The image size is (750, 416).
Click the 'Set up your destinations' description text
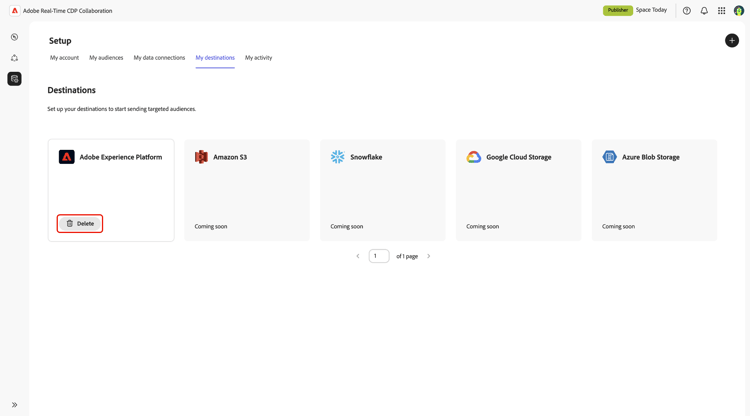click(x=121, y=109)
